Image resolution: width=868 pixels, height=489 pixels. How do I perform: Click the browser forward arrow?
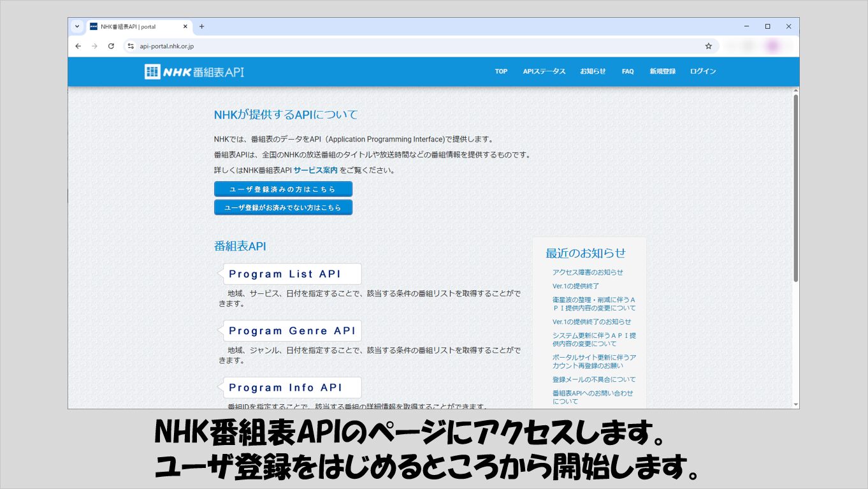[94, 46]
